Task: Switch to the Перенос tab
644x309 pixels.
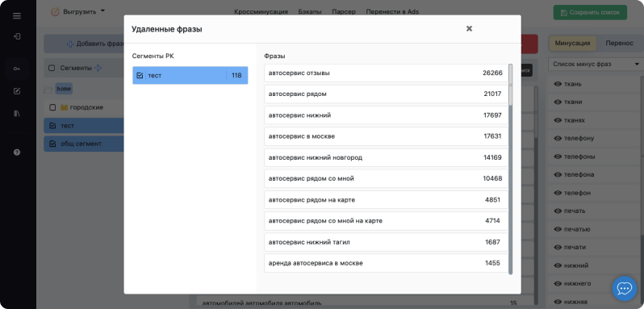Action: tap(619, 43)
